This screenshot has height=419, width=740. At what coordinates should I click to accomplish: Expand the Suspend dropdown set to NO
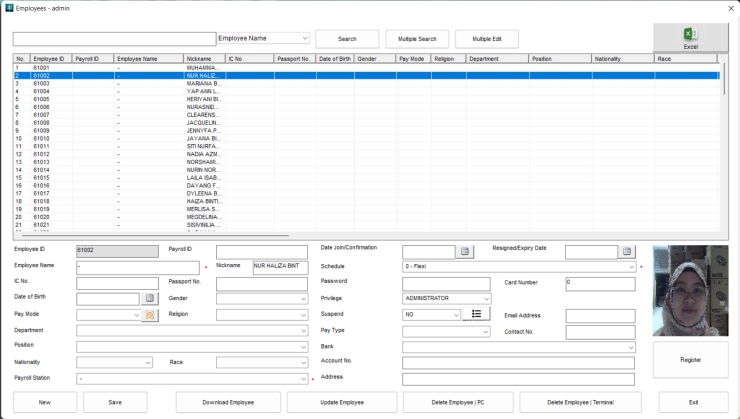(x=454, y=314)
